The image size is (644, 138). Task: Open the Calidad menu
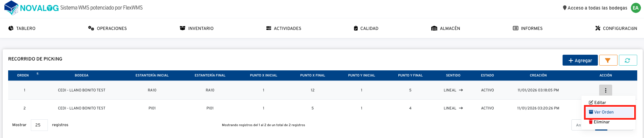366,28
